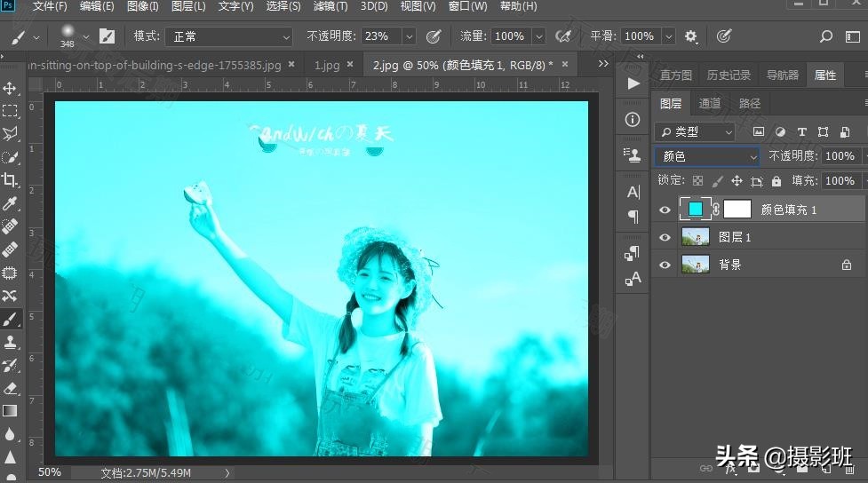Open the layer filter 类型 dropdown
The width and height of the screenshot is (868, 483).
point(695,131)
